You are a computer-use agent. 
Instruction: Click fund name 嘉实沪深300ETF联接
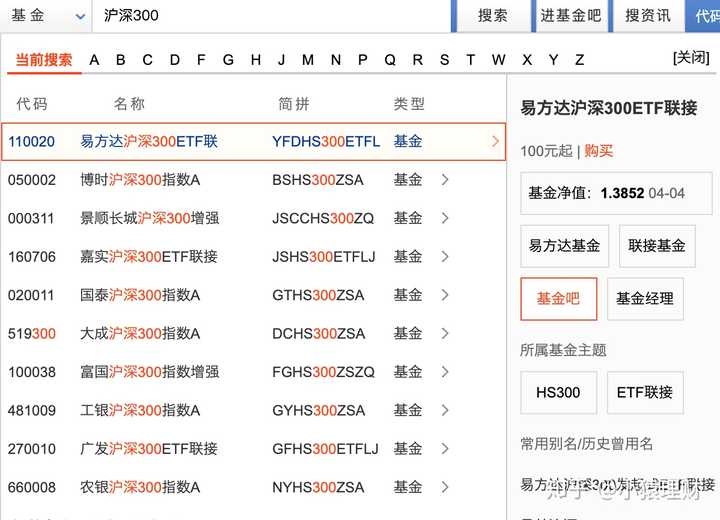[x=149, y=256]
